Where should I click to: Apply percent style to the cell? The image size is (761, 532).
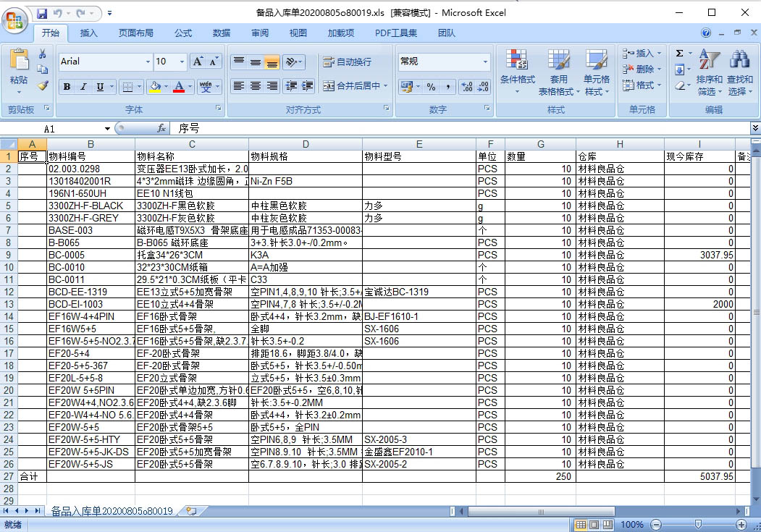coord(431,86)
